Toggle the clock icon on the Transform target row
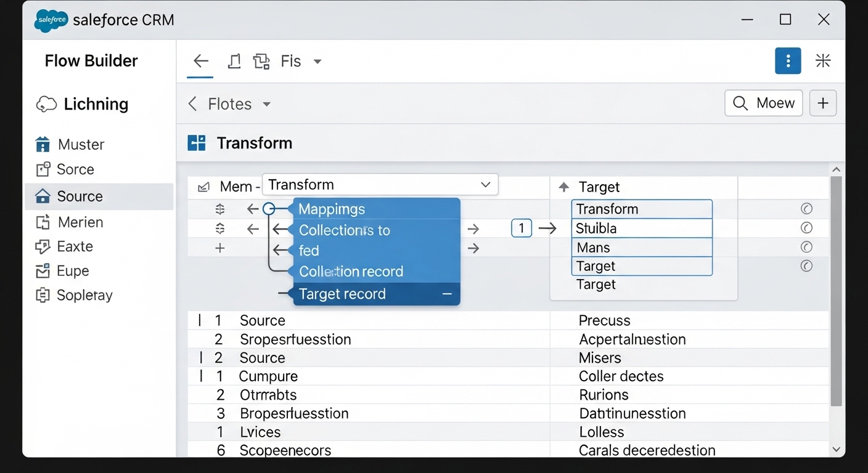The image size is (868, 473). click(806, 208)
